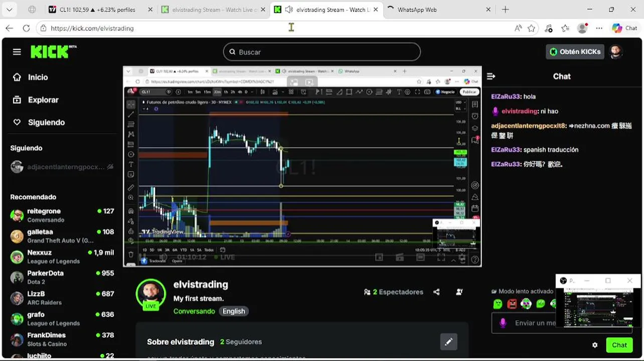Insert the red angry emote
This screenshot has height=361, width=644.
click(x=512, y=303)
